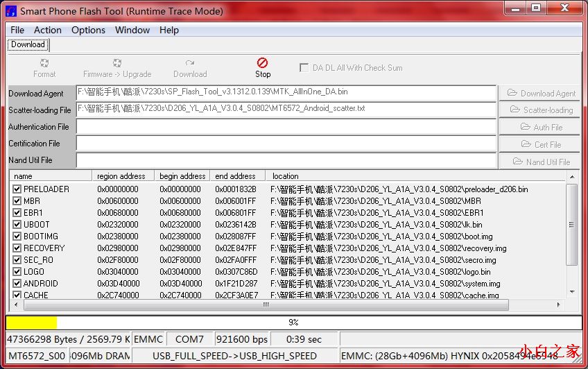588x369 pixels.
Task: Click the partition list scroll-up arrow
Action: pyautogui.click(x=572, y=177)
